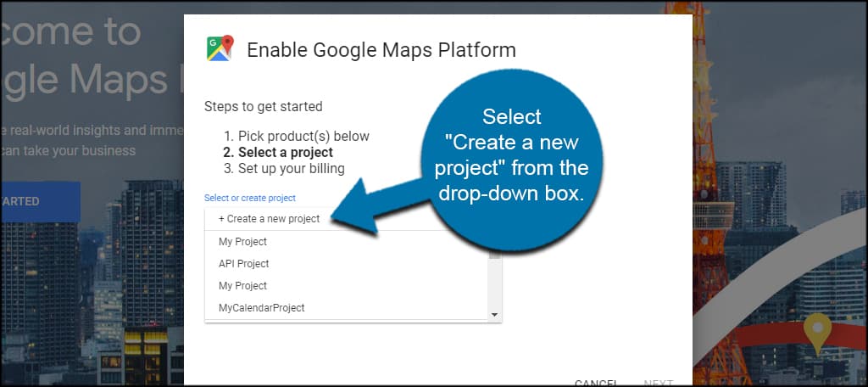Click the project list scrollbar down arrow

click(x=494, y=315)
